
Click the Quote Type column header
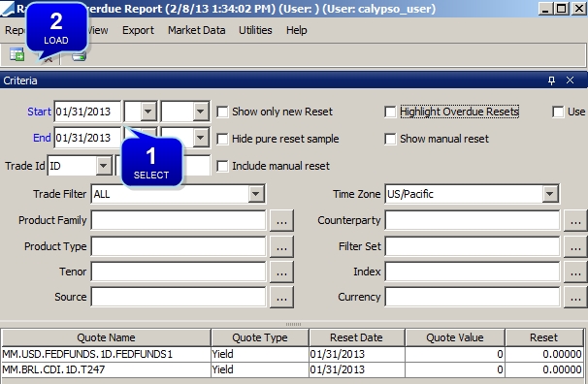[260, 337]
